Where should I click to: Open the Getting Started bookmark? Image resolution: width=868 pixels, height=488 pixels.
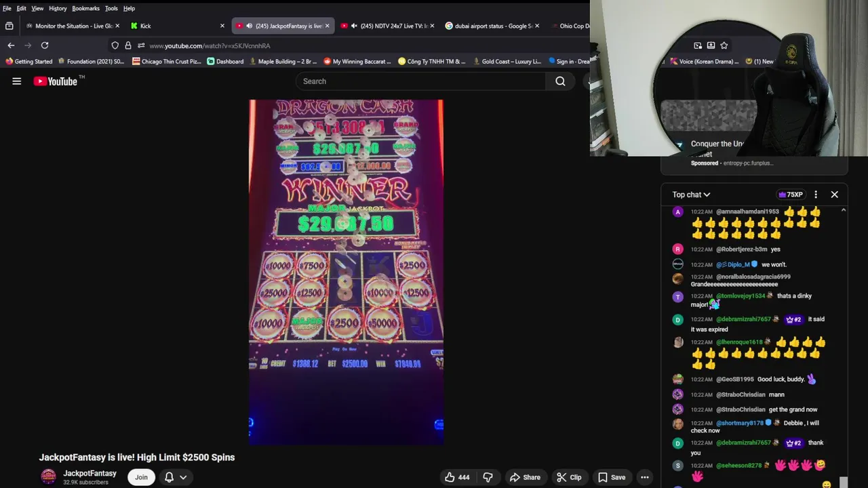[x=28, y=61]
